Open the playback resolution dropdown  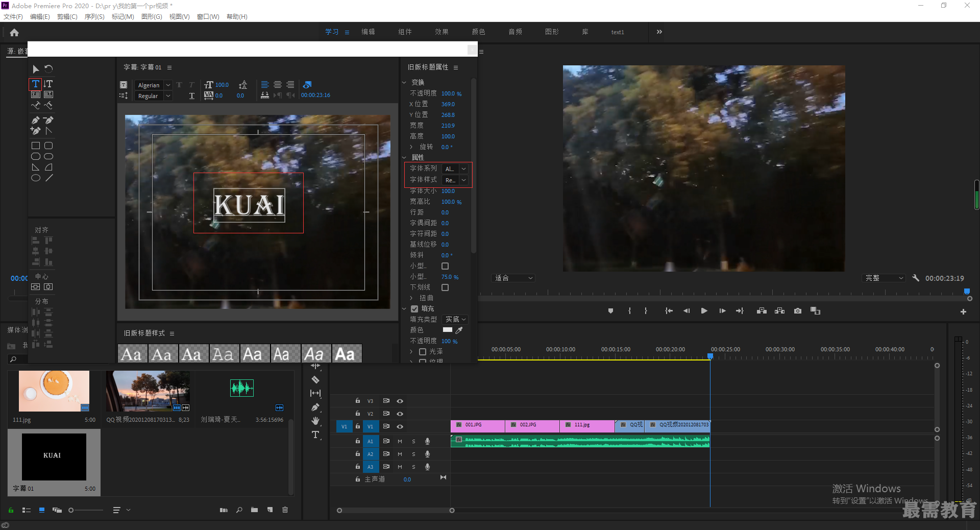click(884, 278)
